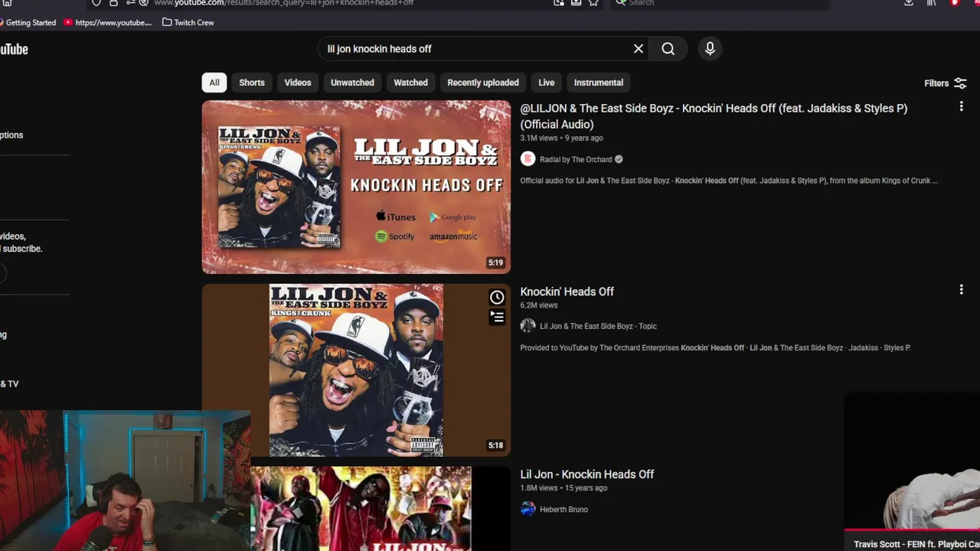
Task: Play the orange Knockin Heads Off thumbnail with iTunes logos
Action: tap(356, 187)
